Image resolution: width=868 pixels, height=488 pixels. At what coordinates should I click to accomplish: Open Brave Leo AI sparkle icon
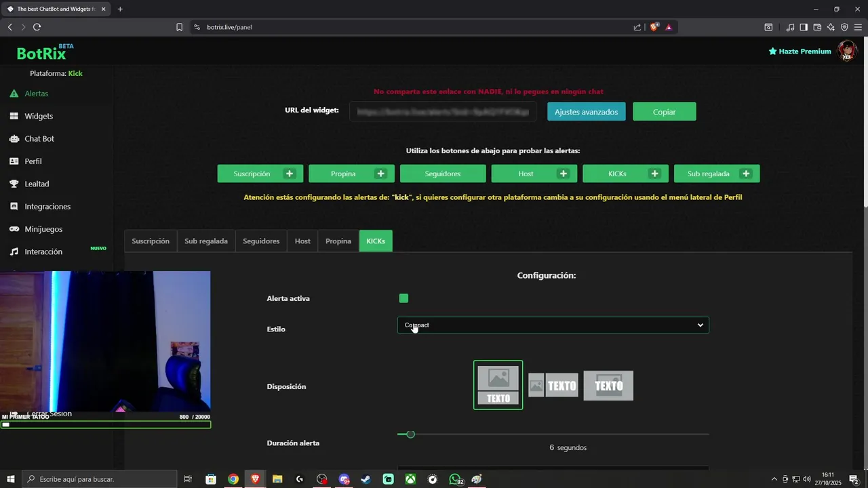(831, 27)
